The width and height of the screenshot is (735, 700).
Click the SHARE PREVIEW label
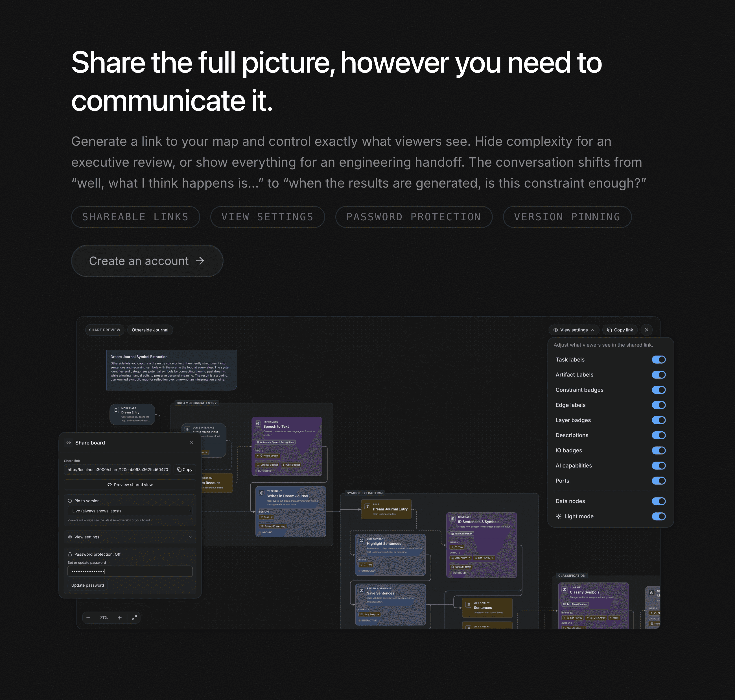pos(104,330)
